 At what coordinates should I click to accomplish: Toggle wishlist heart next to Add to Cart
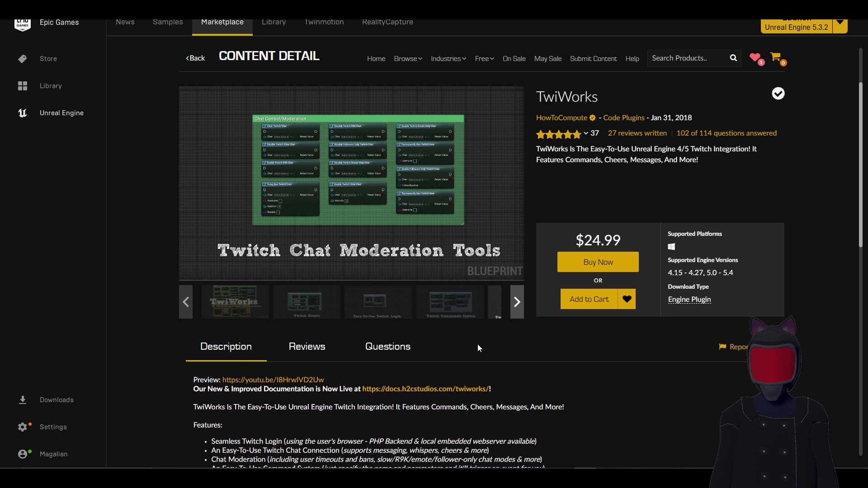(x=627, y=299)
